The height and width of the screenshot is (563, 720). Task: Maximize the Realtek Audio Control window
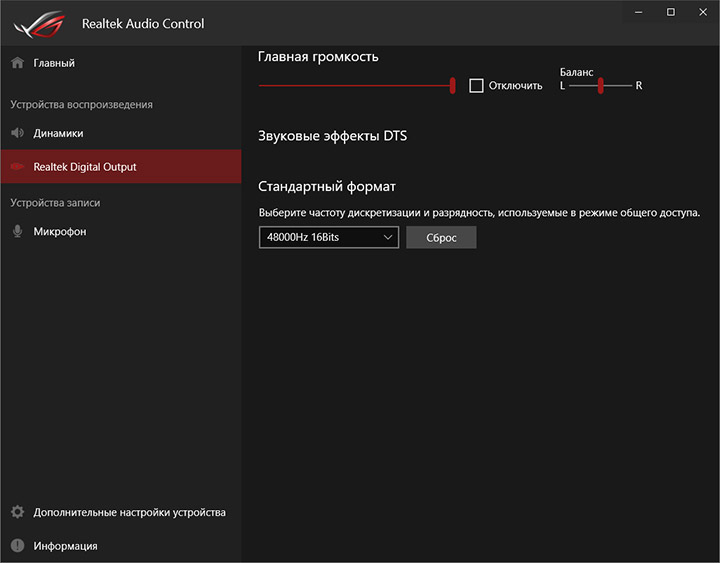[x=671, y=12]
